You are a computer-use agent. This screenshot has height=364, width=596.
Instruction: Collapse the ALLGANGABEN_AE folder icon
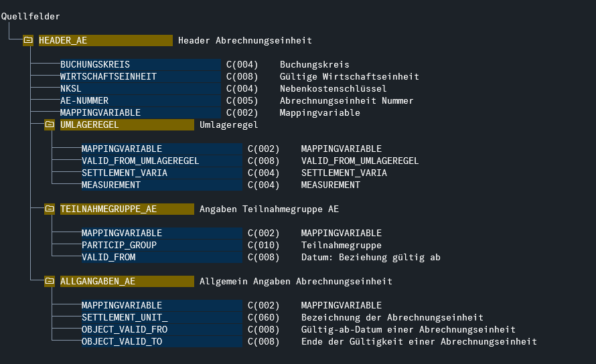[50, 281]
